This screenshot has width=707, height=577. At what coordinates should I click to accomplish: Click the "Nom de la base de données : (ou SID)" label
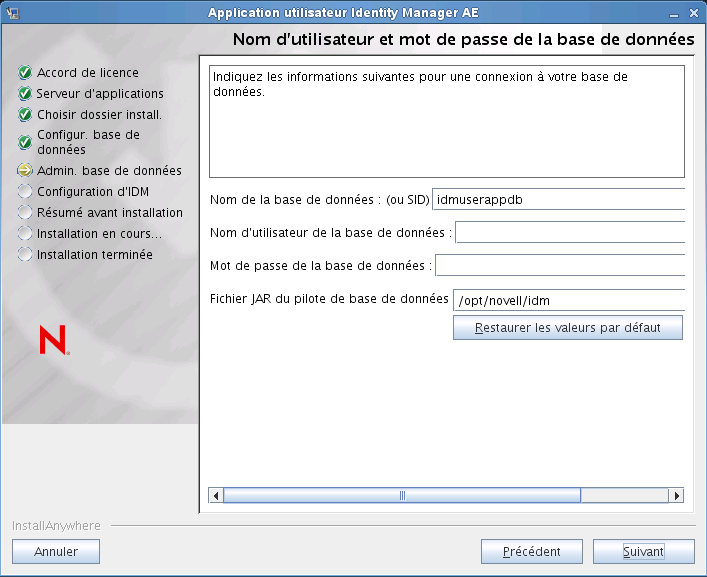click(x=320, y=199)
